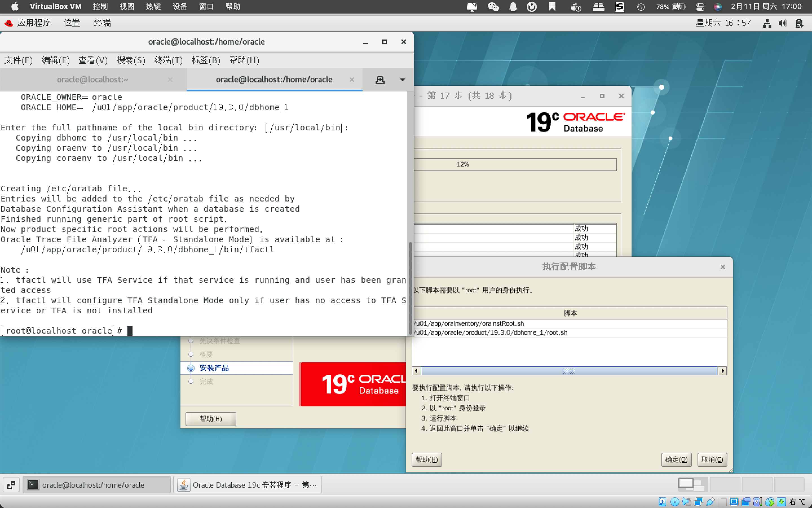The height and width of the screenshot is (508, 812).
Task: Click the 脚本 column header
Action: pos(570,313)
